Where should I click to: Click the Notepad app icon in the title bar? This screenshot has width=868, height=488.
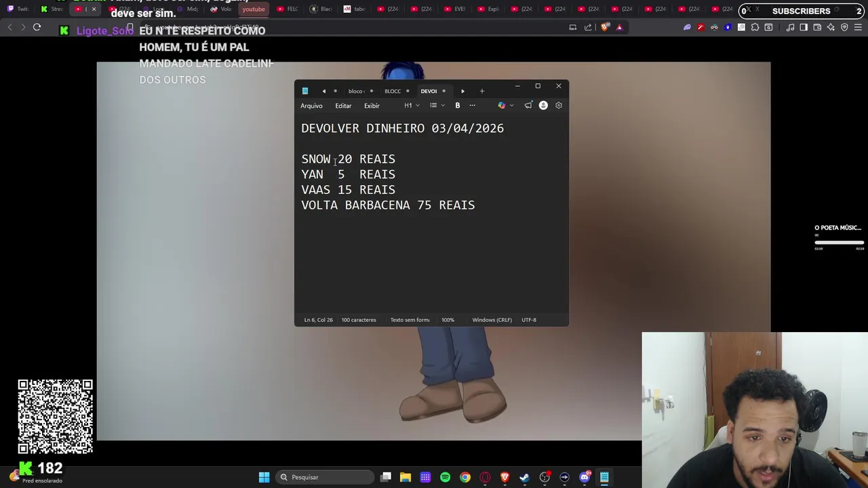click(305, 91)
